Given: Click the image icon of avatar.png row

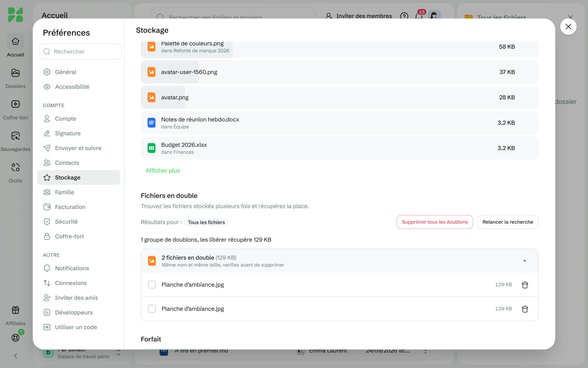Looking at the screenshot, I should [151, 97].
